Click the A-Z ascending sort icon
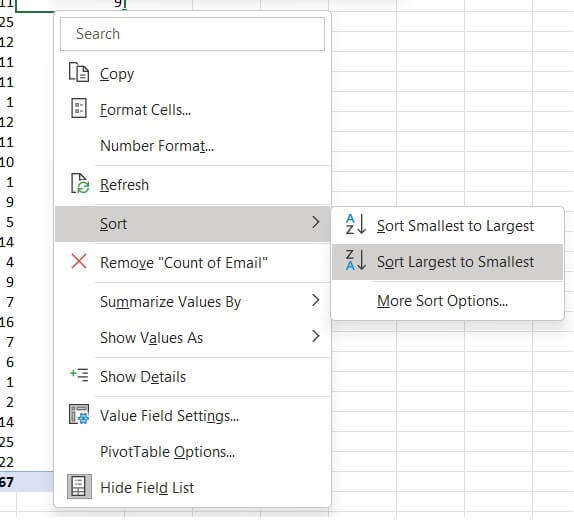Image resolution: width=574 pixels, height=520 pixels. pyautogui.click(x=355, y=224)
